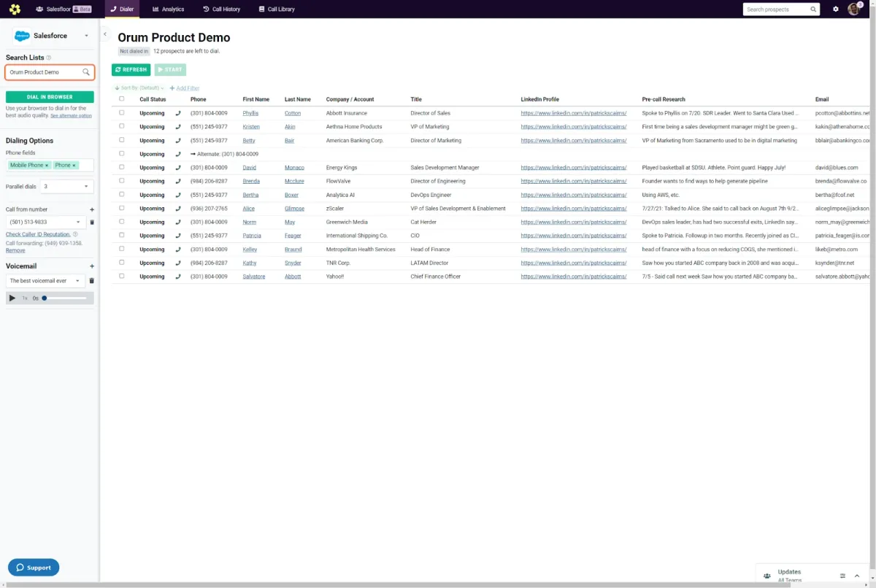876x588 pixels.
Task: Check the David Monaco row checkbox
Action: (122, 167)
